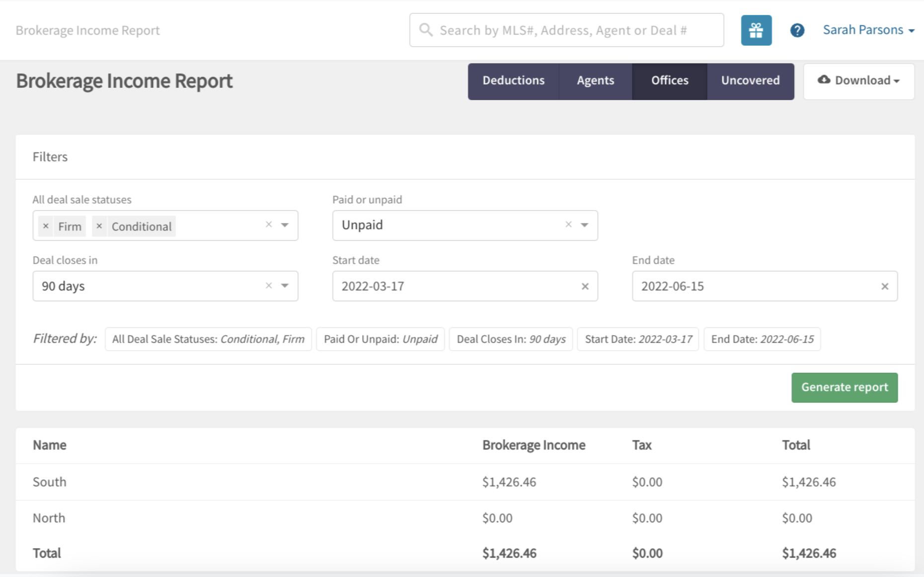The width and height of the screenshot is (924, 577).
Task: Select the South office row name
Action: pos(50,482)
